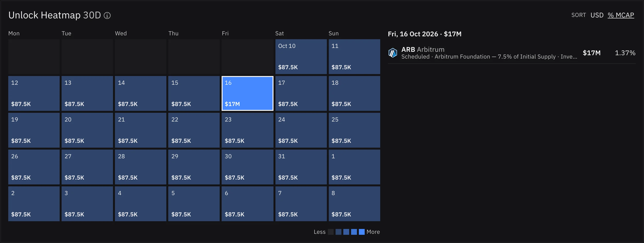Open the ARB Arbitrum unlock row

pyautogui.click(x=512, y=53)
